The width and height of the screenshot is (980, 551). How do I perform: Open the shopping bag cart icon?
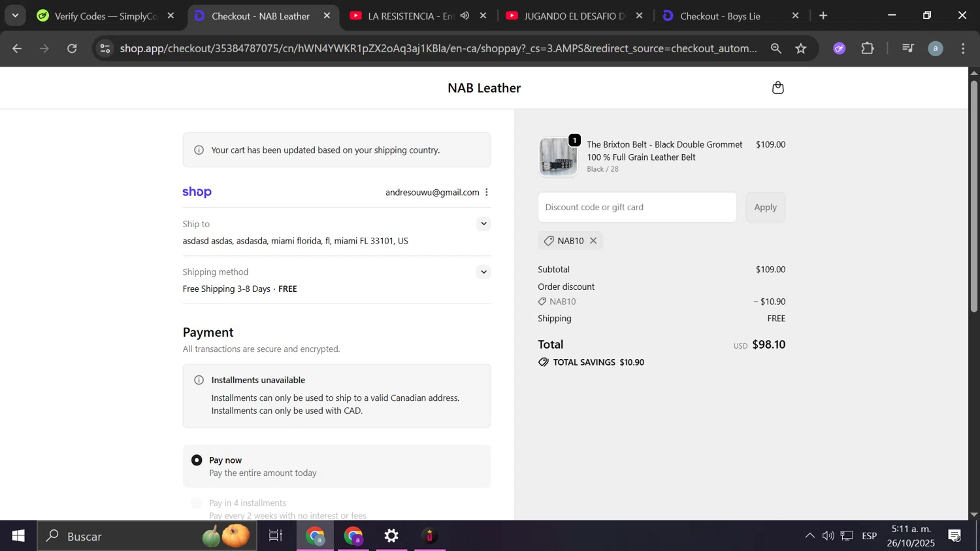coord(777,87)
